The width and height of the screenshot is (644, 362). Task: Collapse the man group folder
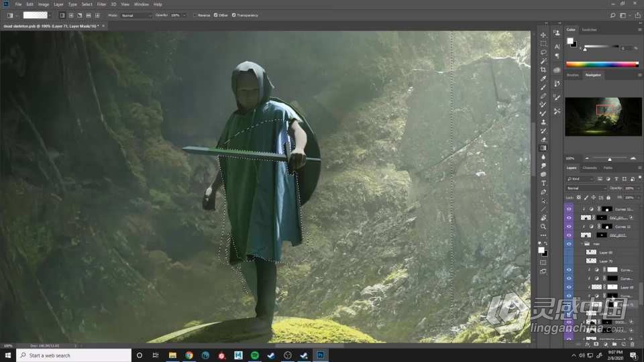(582, 244)
